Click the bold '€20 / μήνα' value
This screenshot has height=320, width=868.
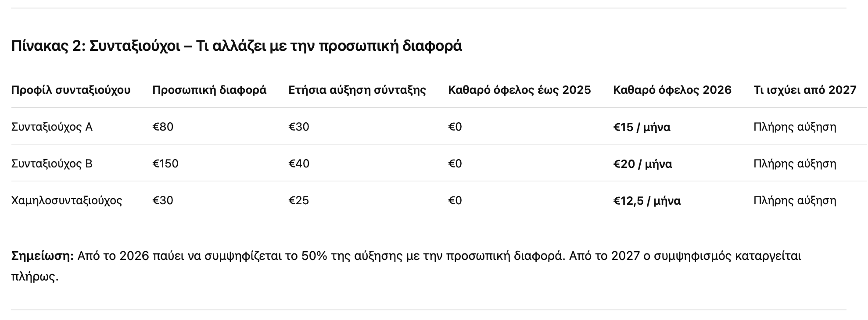click(642, 164)
